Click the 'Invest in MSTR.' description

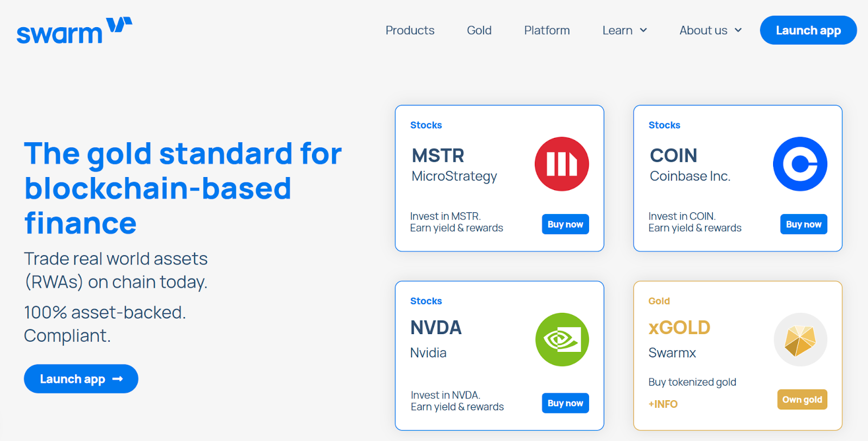click(x=445, y=216)
